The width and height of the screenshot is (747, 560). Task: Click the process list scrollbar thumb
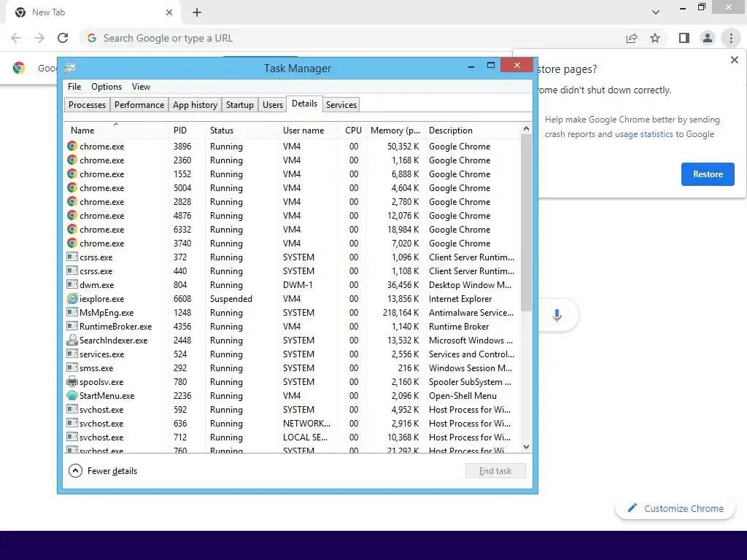click(x=526, y=223)
